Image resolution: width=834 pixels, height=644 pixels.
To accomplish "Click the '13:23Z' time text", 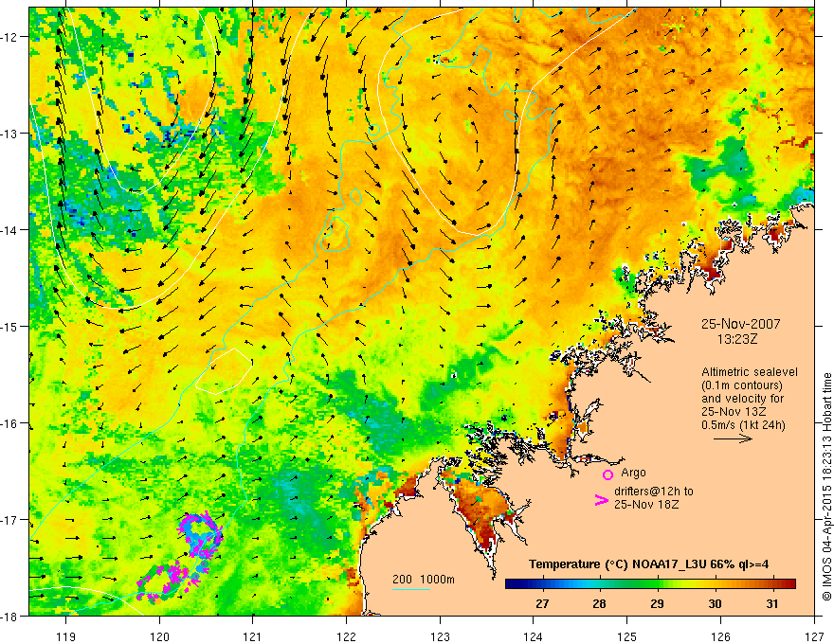I will coord(736,339).
